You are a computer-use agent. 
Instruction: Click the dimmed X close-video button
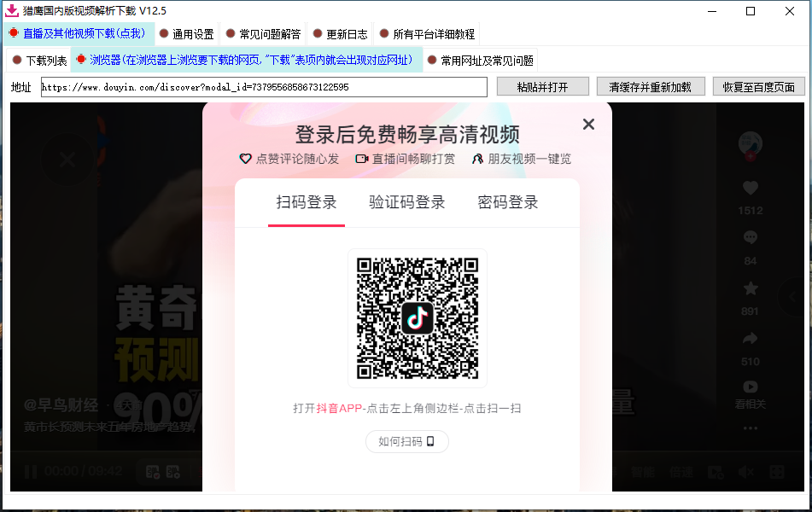tap(67, 160)
